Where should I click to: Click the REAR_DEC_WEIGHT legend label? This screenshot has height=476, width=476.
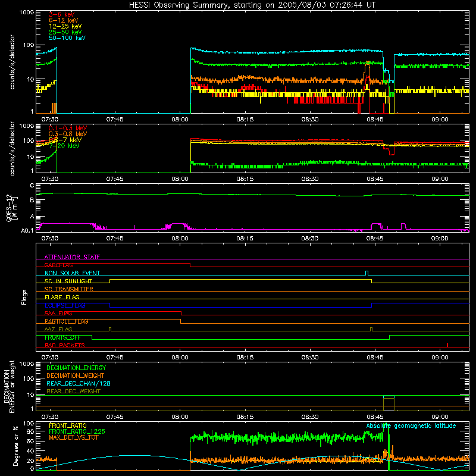73,392
